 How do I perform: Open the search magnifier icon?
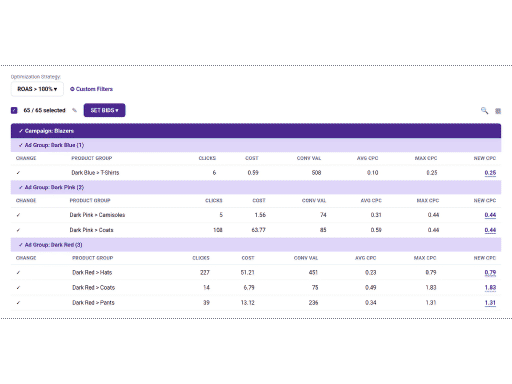point(484,111)
